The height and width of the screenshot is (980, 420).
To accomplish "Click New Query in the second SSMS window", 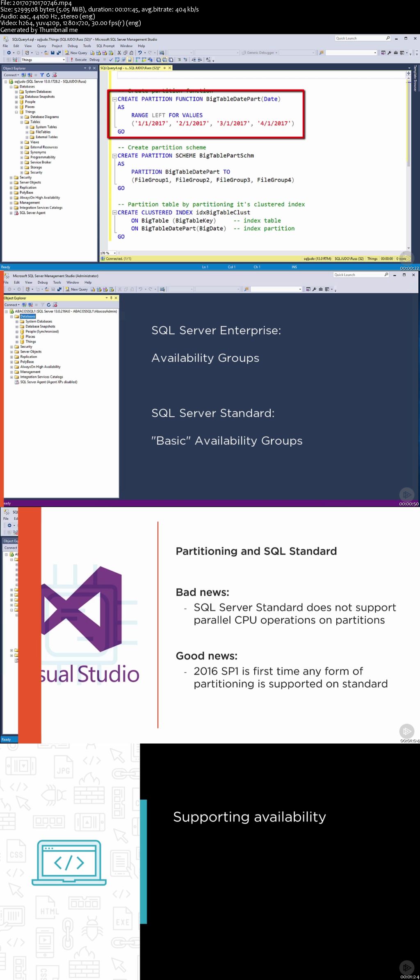I will 77,289.
